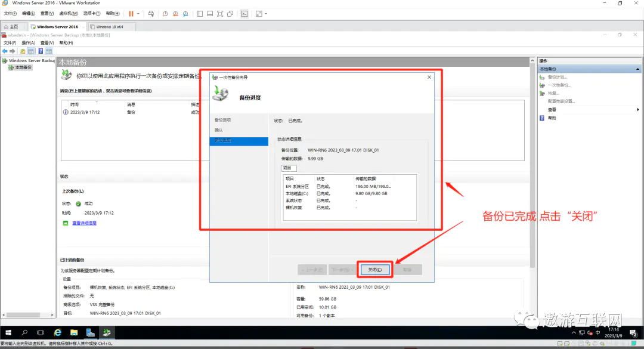Click the forward arrow in wbadmin toolbar

[x=13, y=51]
